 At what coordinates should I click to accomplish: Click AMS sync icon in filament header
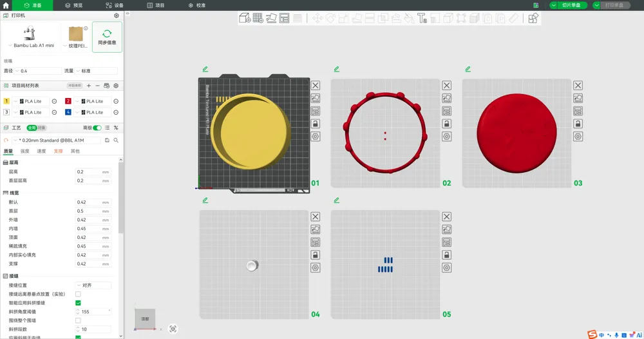coord(106,86)
